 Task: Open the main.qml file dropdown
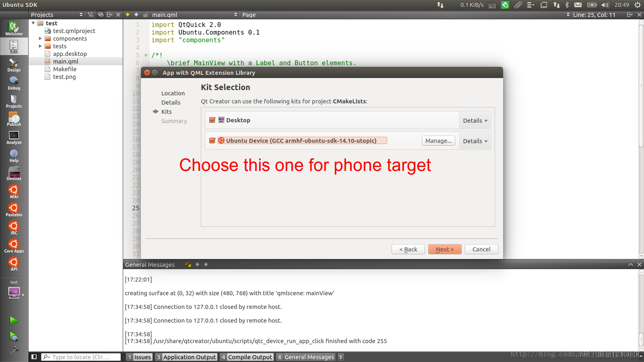pyautogui.click(x=195, y=14)
